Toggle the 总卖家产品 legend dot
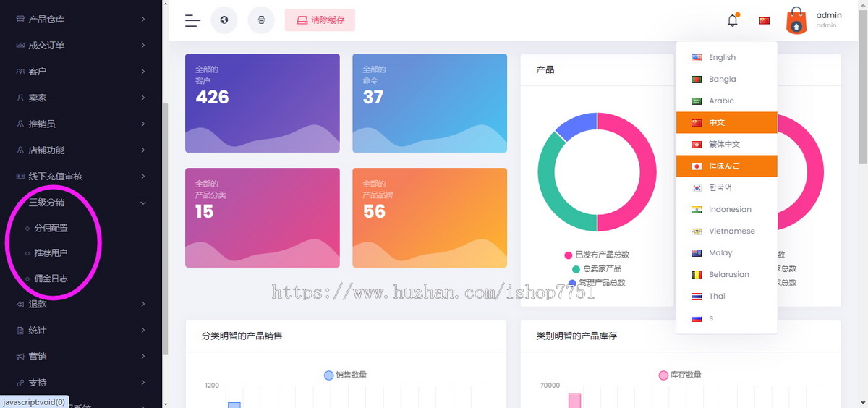 (576, 269)
